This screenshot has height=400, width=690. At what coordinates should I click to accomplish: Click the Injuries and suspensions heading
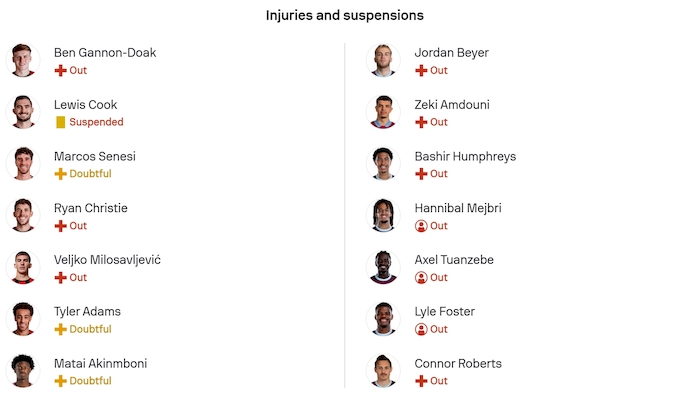tap(344, 16)
